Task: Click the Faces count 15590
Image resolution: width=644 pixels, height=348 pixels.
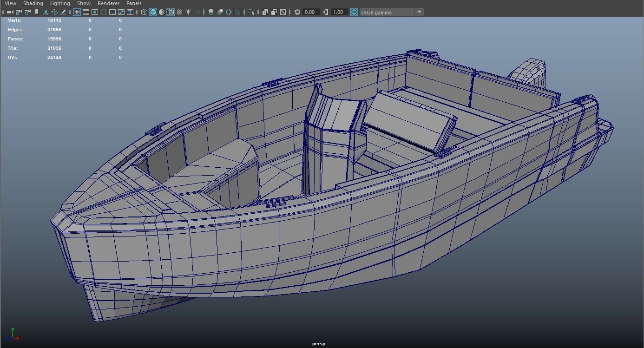Action: [54, 39]
